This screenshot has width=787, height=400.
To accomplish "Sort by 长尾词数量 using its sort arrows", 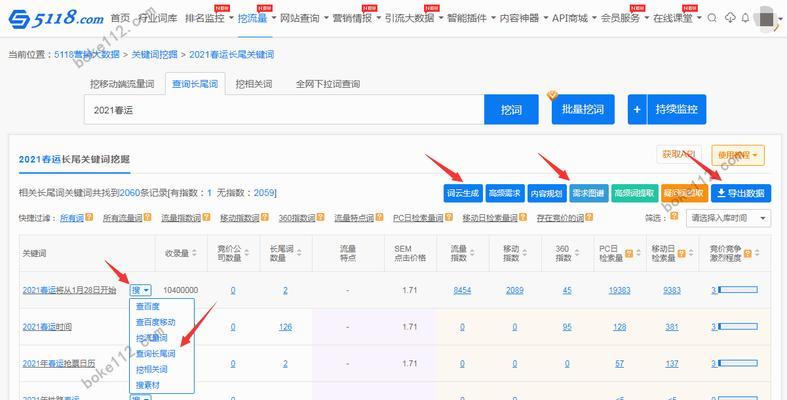I will click(299, 253).
